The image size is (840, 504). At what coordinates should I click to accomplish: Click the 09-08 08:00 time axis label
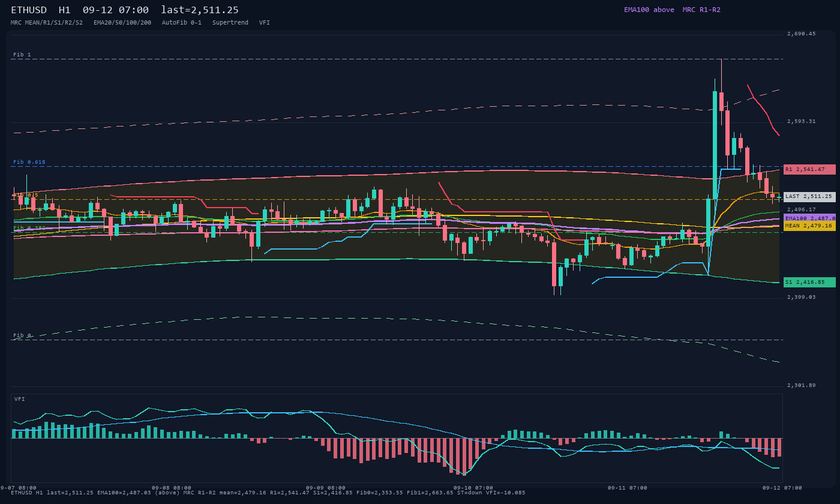[x=172, y=488]
